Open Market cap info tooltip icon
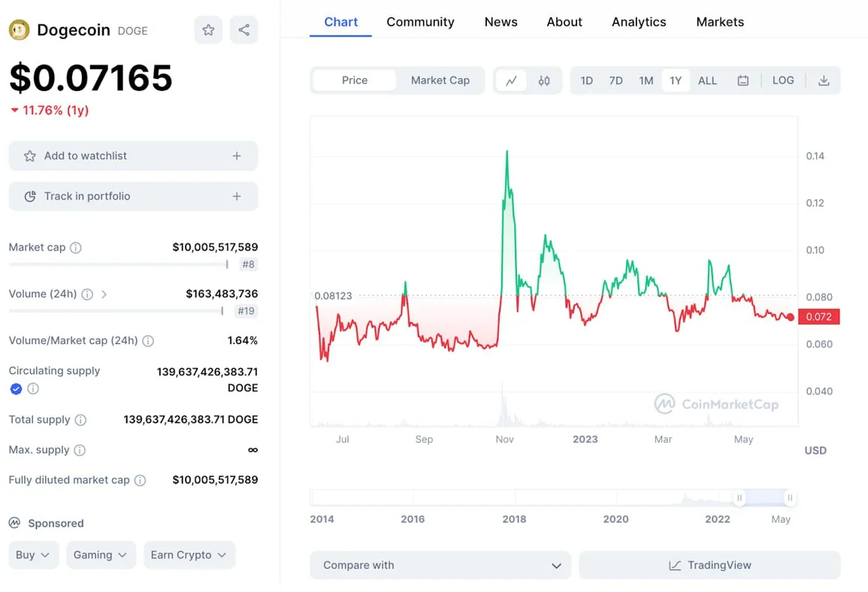 [76, 247]
